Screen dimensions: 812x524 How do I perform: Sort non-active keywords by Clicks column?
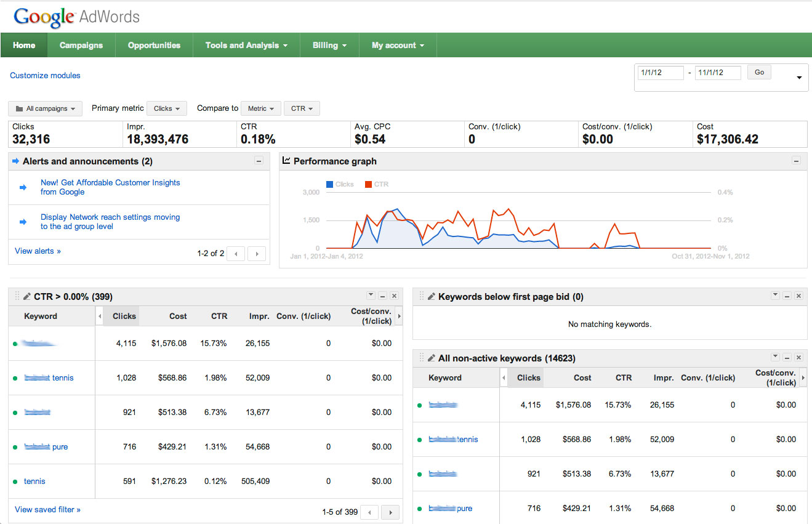coord(528,377)
